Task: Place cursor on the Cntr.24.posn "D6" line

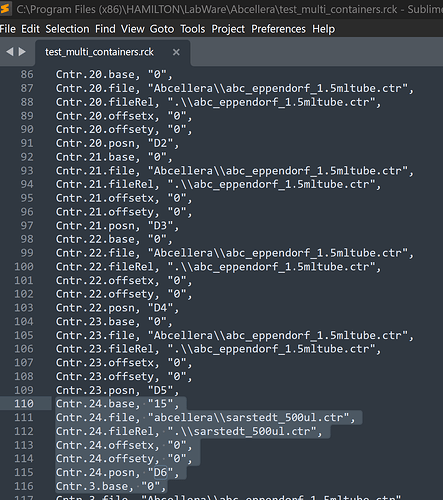Action: (x=117, y=472)
